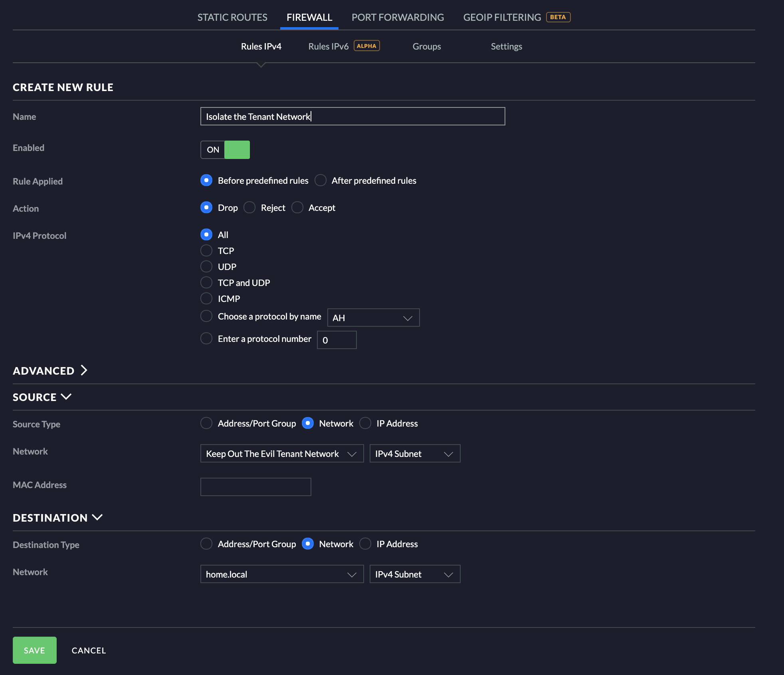Choose TCP and UDP protocol
Image resolution: width=784 pixels, height=675 pixels.
206,283
